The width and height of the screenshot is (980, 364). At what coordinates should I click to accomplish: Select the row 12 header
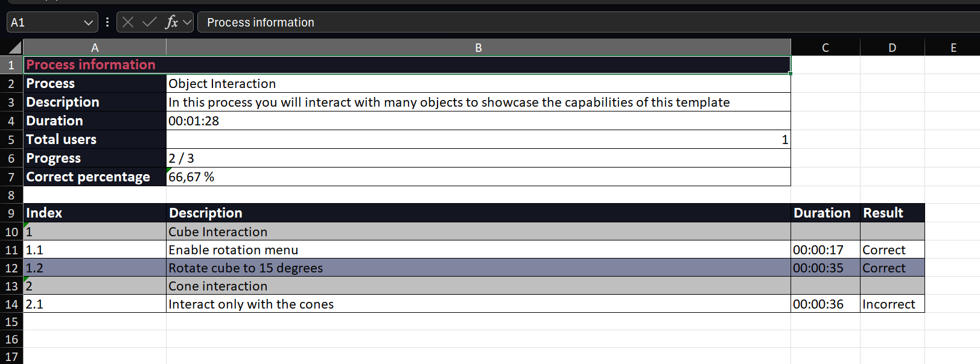[x=11, y=268]
